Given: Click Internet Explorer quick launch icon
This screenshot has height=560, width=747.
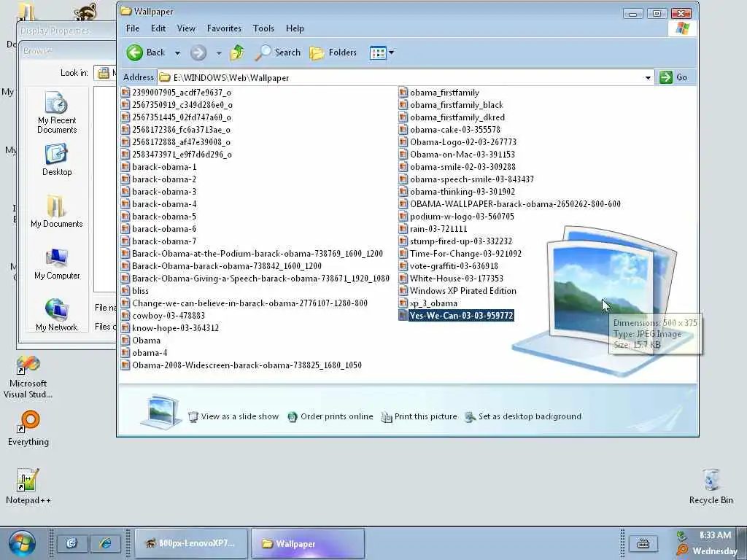Looking at the screenshot, I should point(105,543).
